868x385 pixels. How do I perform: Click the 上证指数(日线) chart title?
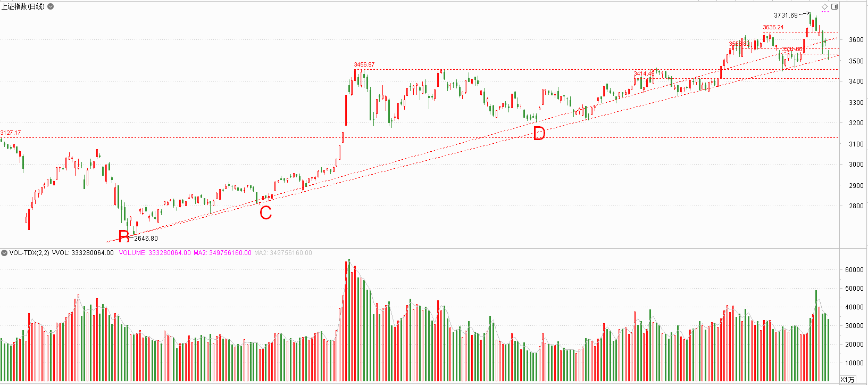pos(23,6)
